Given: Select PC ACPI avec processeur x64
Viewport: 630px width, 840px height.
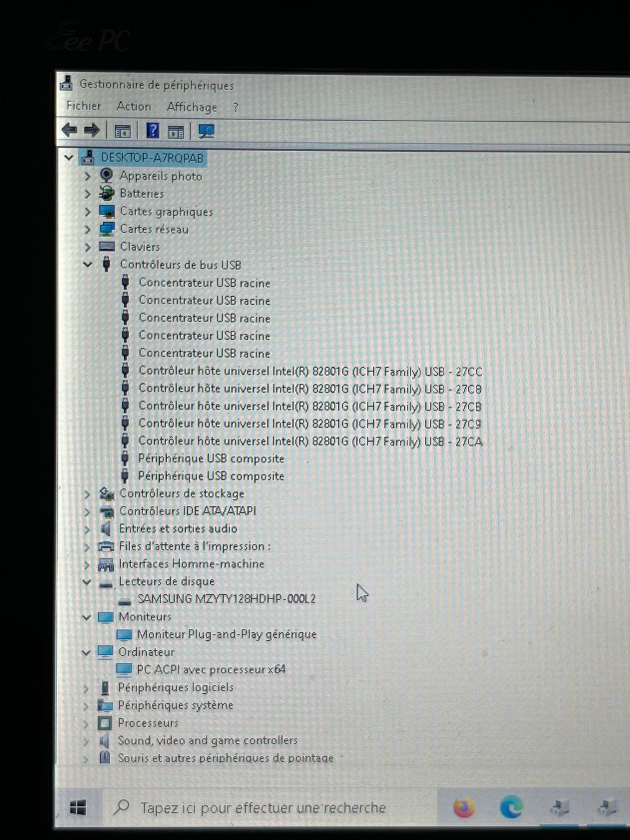Looking at the screenshot, I should tap(211, 670).
